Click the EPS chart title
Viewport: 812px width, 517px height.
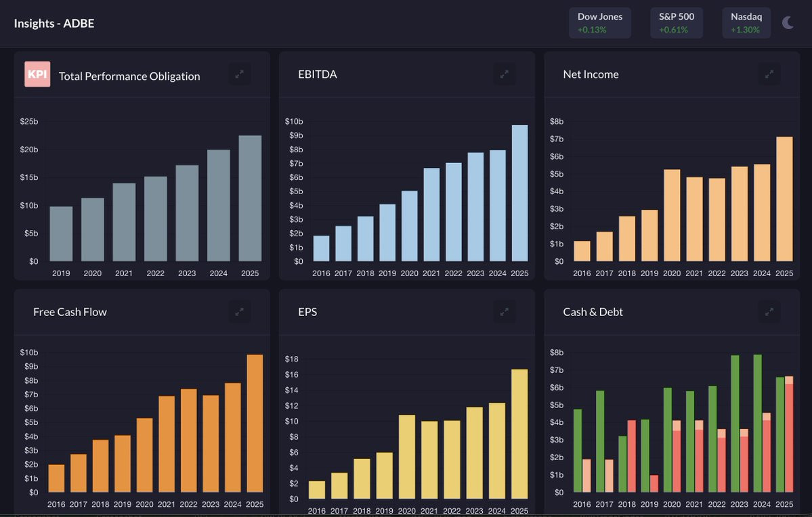pos(307,312)
